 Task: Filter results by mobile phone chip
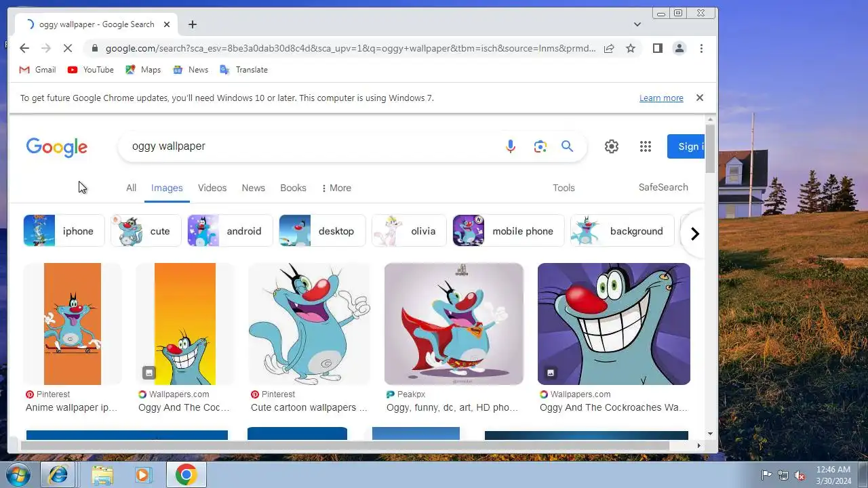pyautogui.click(x=509, y=231)
